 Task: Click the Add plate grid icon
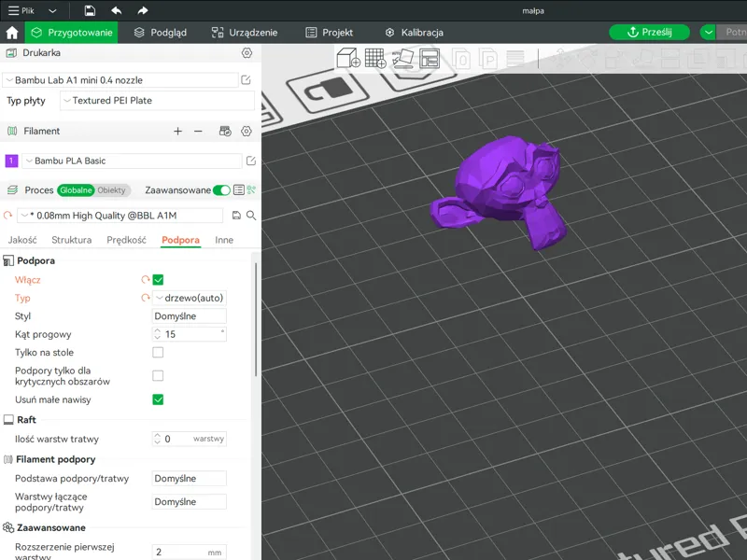click(x=375, y=59)
